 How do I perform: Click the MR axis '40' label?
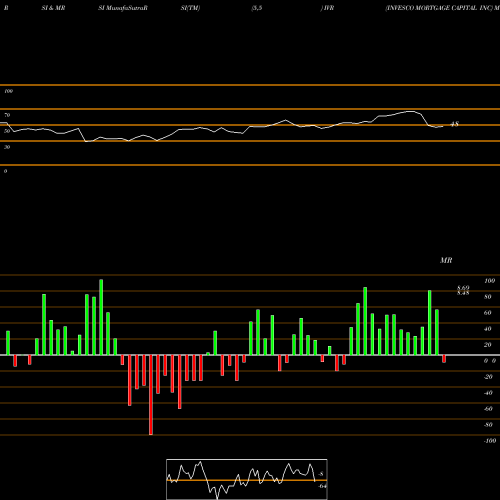click(488, 329)
